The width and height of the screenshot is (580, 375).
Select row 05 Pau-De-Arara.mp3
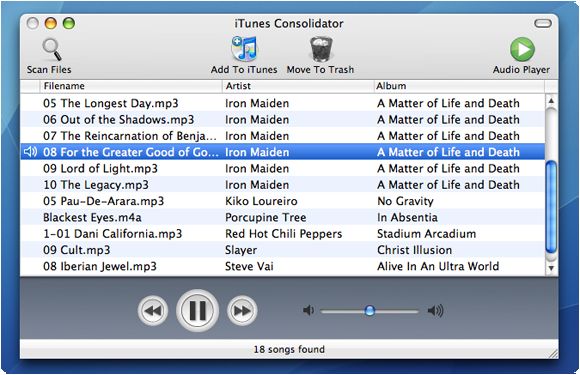283,200
